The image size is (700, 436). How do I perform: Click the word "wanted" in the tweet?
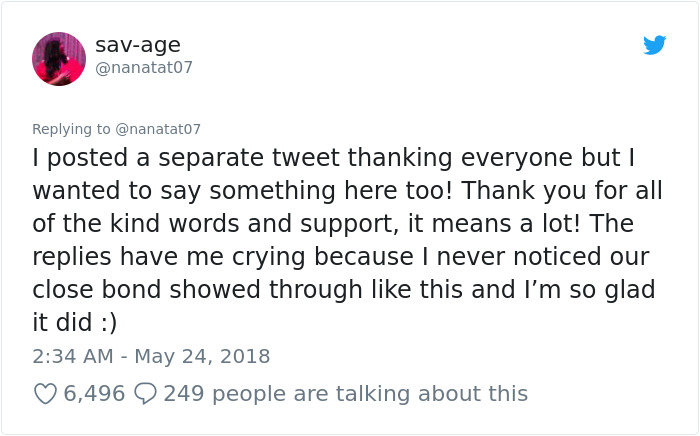(x=75, y=191)
